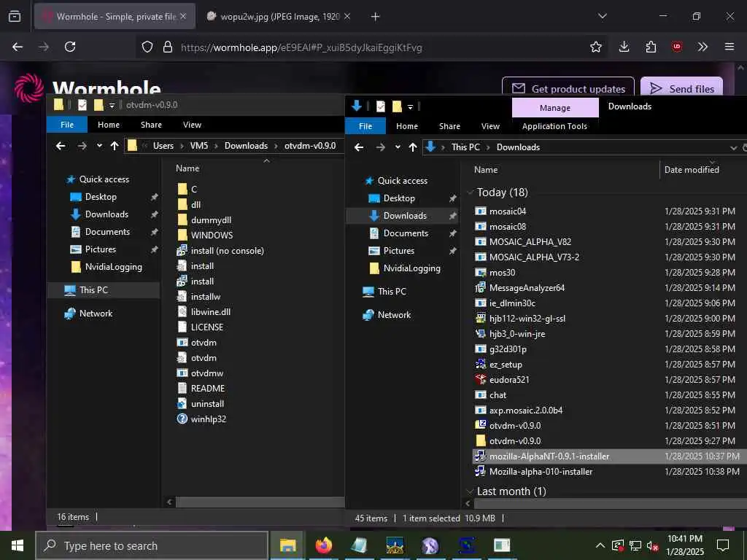Open recent locations dropdown in Downloads window
The width and height of the screenshot is (747, 560).
click(398, 147)
